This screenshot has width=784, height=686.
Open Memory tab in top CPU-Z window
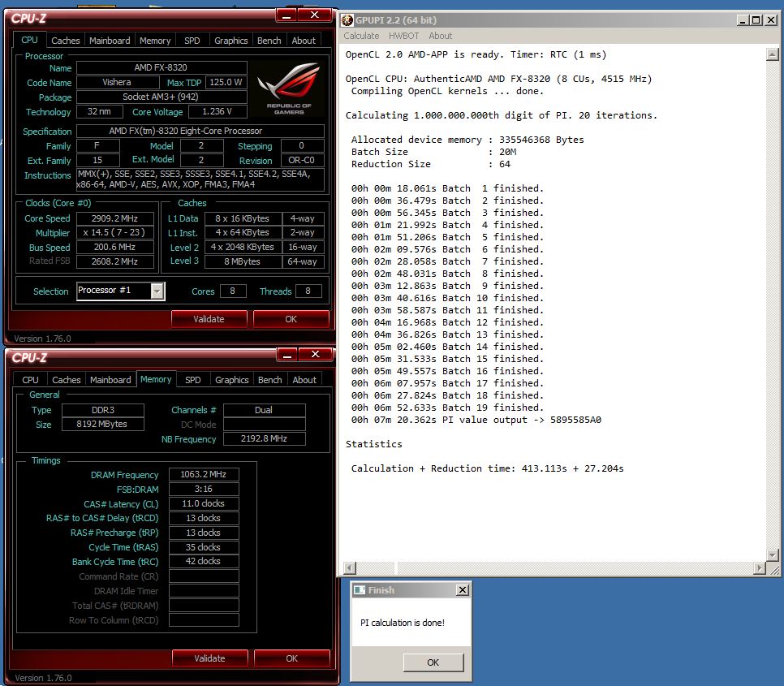pos(155,41)
